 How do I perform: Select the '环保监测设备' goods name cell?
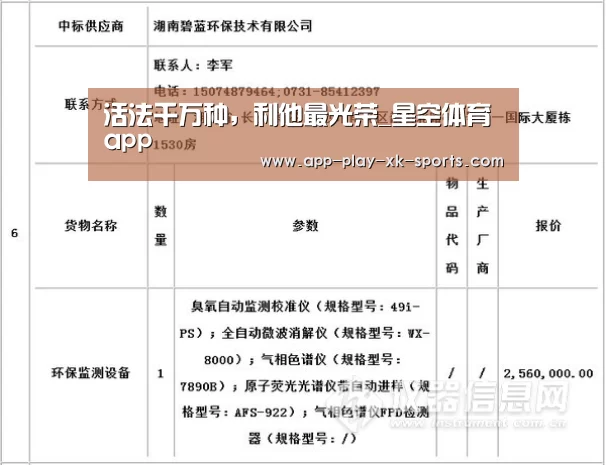[x=91, y=373]
